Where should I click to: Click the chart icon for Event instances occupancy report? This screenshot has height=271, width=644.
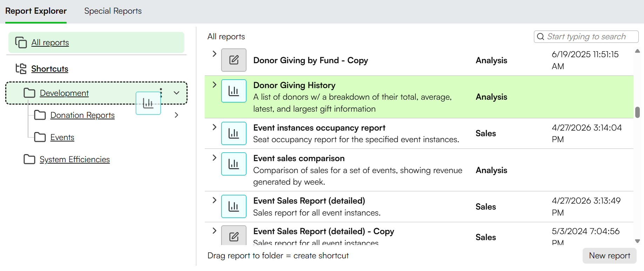[x=234, y=133]
